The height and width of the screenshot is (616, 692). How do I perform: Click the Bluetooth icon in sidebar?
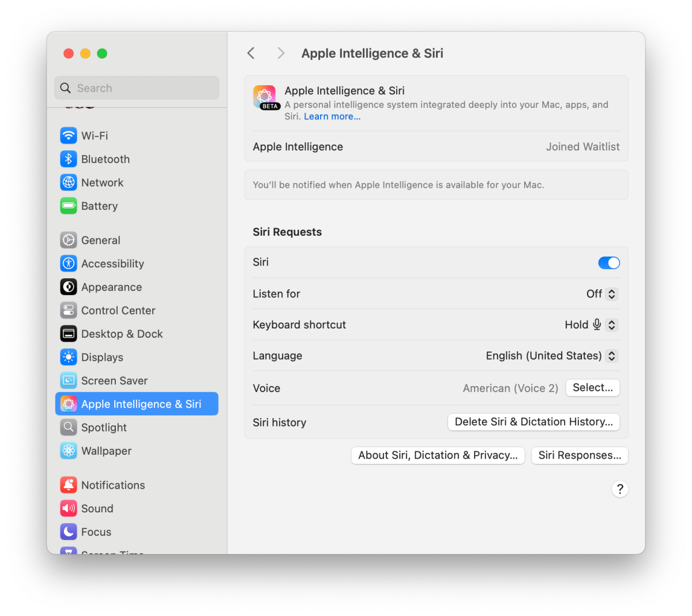[x=69, y=159]
